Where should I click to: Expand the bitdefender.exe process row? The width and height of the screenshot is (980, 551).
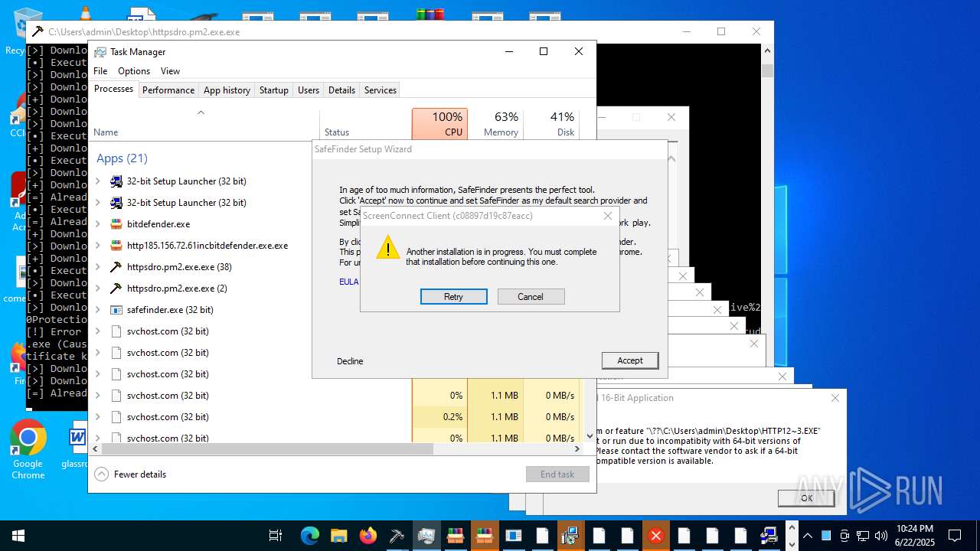click(97, 224)
